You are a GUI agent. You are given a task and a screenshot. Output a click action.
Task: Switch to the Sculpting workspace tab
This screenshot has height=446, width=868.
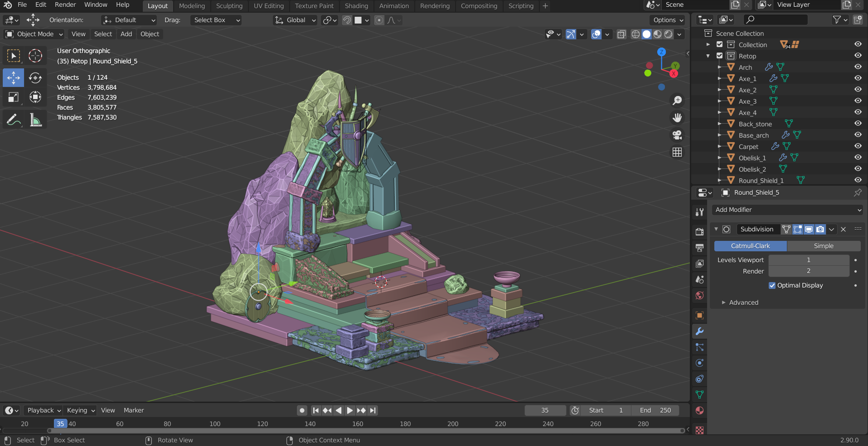coord(229,6)
